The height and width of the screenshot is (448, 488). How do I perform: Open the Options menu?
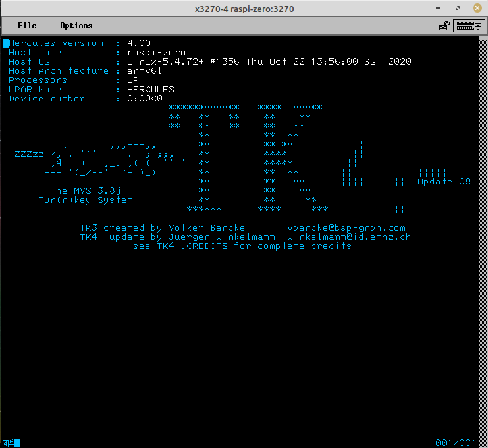tap(76, 26)
